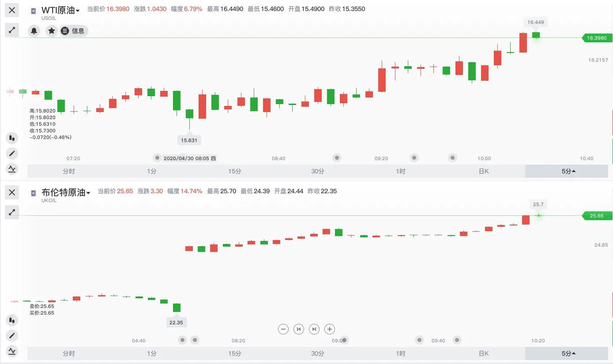Expand the Brent chart to fullscreen
Screen dimensions: 613x364
12,212
